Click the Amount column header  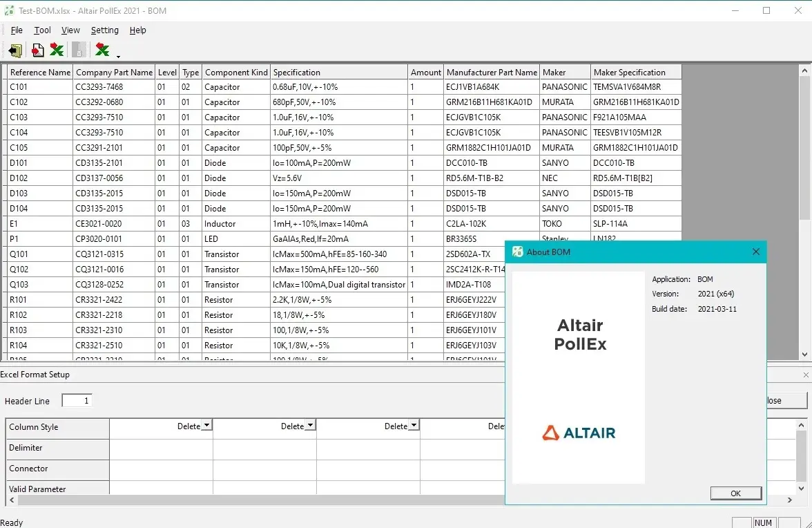[425, 72]
